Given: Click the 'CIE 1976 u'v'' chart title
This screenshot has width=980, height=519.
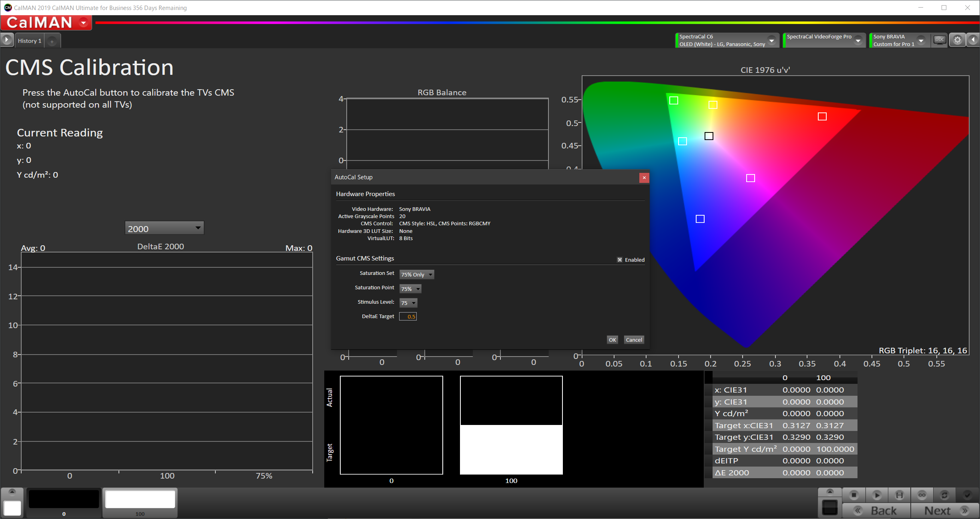Looking at the screenshot, I should pyautogui.click(x=765, y=70).
